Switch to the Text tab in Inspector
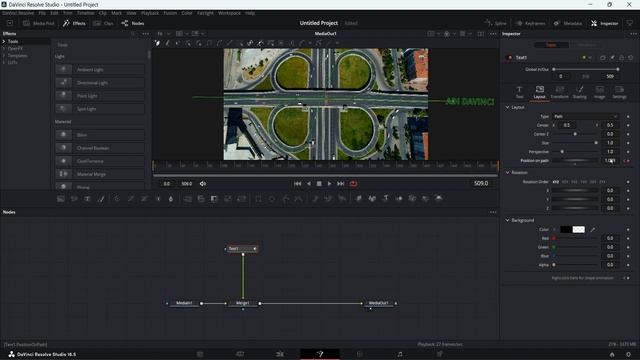Viewport: 640px width, 360px height. pyautogui.click(x=519, y=92)
